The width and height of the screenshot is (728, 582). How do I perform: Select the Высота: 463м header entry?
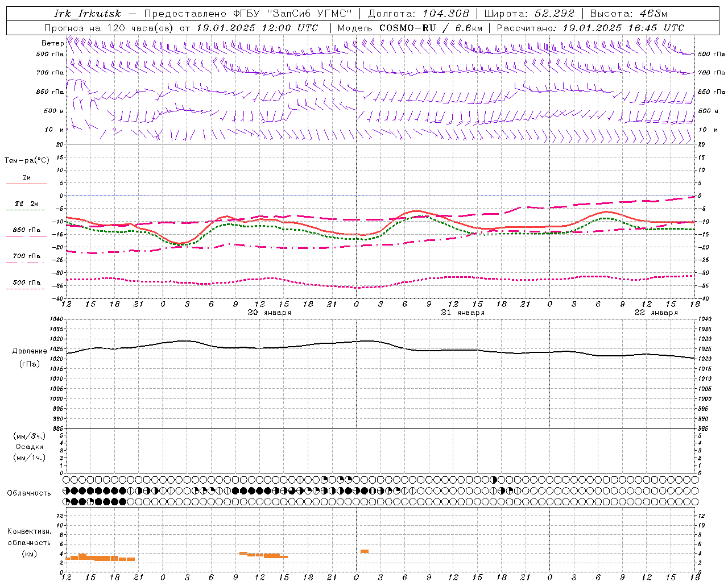point(628,14)
